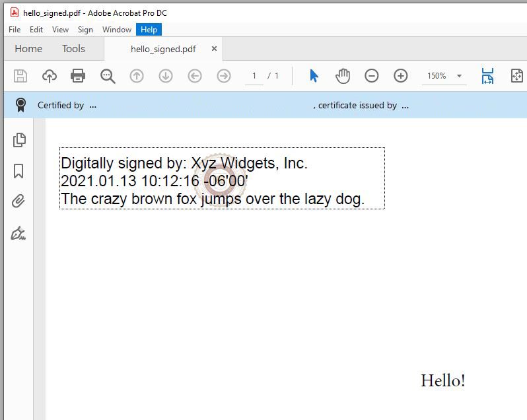This screenshot has height=420, width=527.
Task: Open the Attachments paperclip panel
Action: [19, 201]
